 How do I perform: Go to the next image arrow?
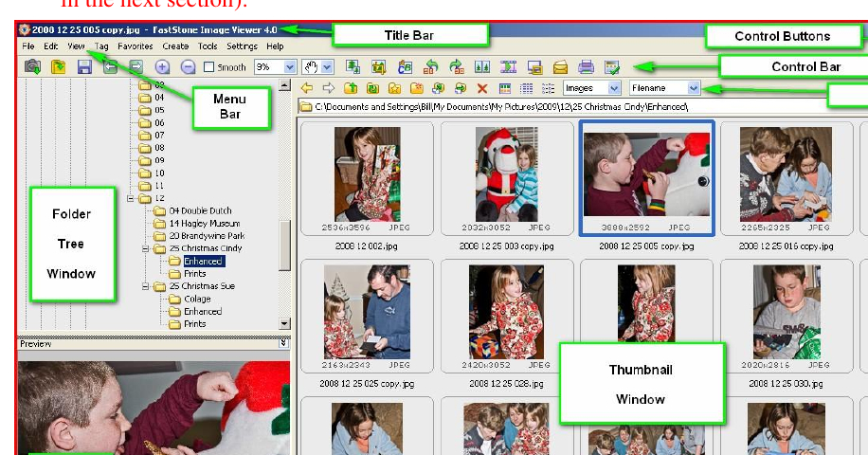(x=136, y=67)
